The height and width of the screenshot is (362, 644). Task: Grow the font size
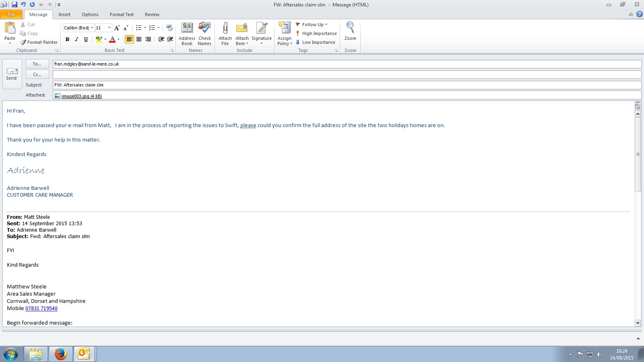tap(117, 28)
